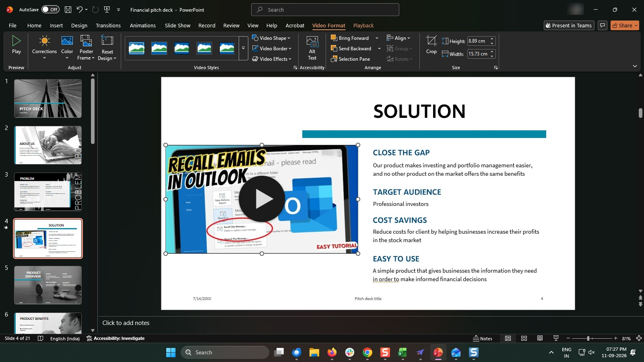Screen dimensions: 644x362
Task: Open Video Shape dropdown
Action: pyautogui.click(x=271, y=38)
